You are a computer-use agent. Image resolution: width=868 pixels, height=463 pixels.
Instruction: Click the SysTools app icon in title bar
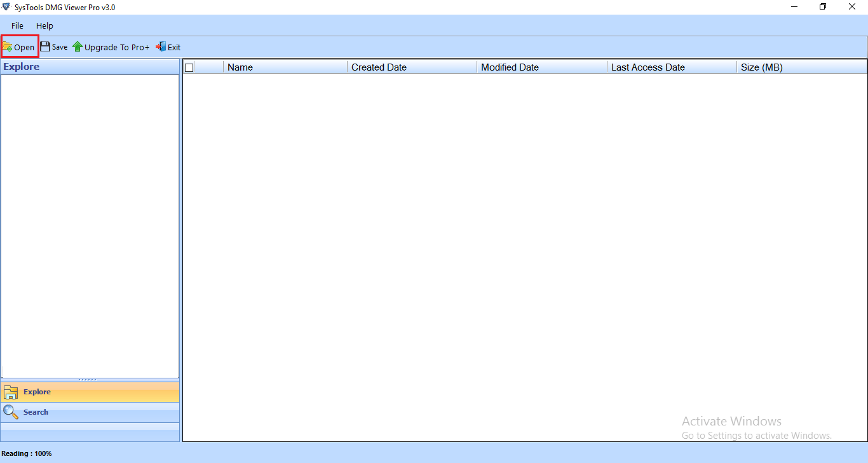pos(6,7)
